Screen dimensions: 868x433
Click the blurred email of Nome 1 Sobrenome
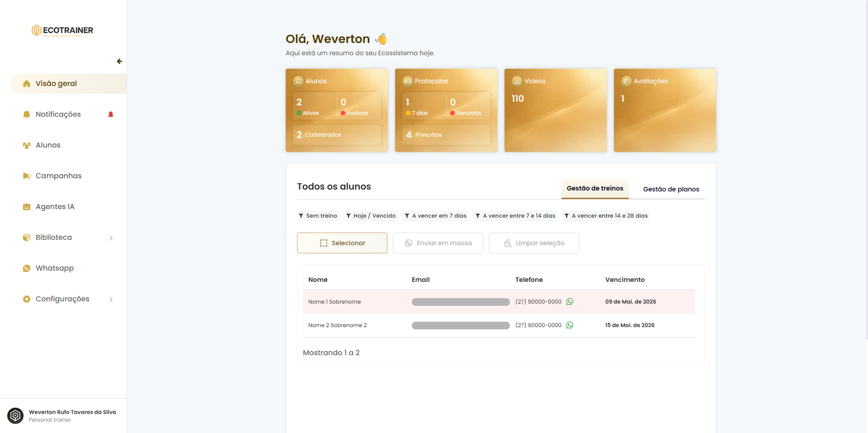[x=461, y=302]
